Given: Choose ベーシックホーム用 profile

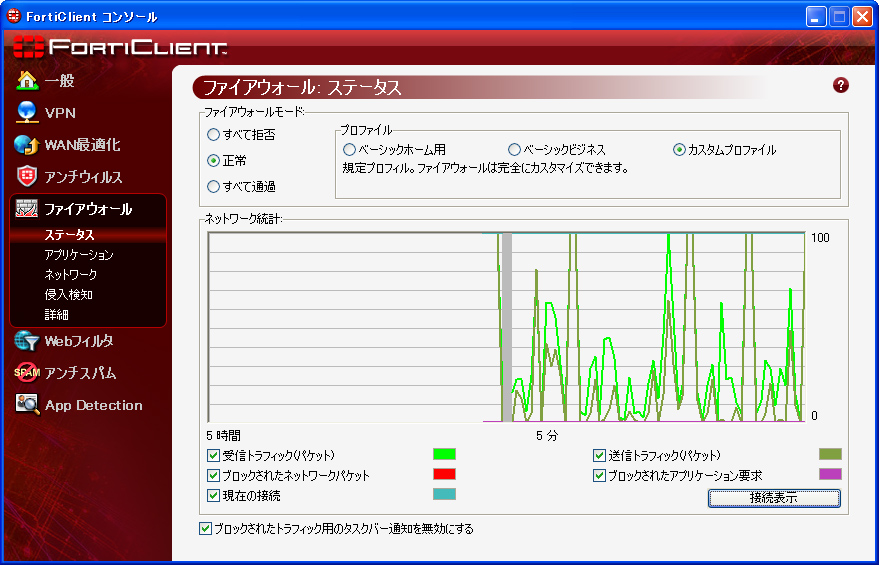Looking at the screenshot, I should (349, 150).
